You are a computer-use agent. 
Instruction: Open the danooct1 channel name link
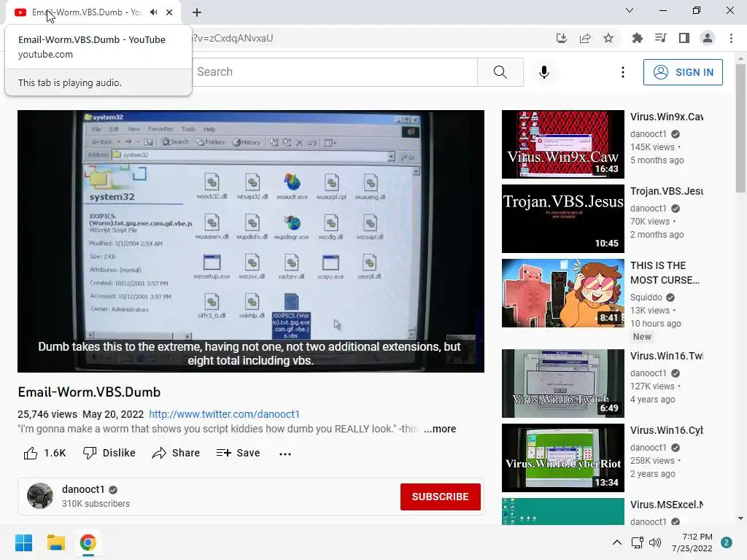pyautogui.click(x=83, y=489)
